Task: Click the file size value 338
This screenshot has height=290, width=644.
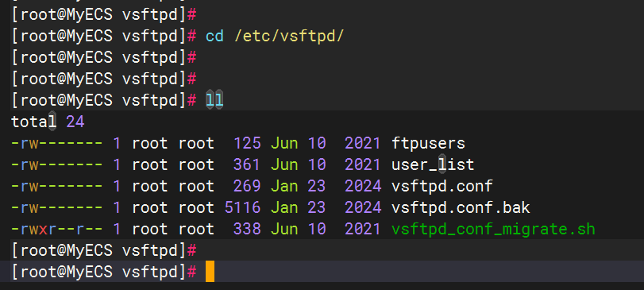Action: pyautogui.click(x=247, y=229)
